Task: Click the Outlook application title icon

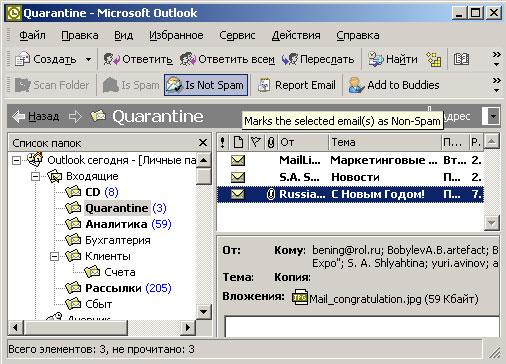Action: click(14, 13)
